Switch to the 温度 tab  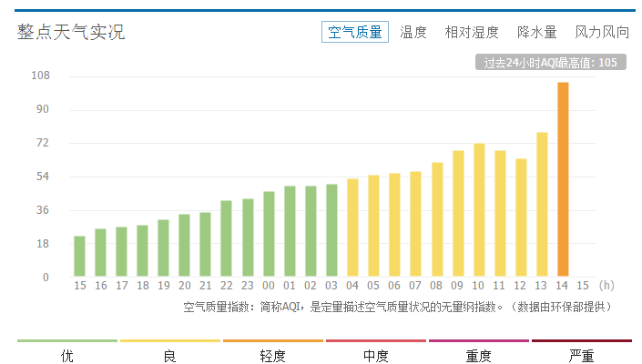point(413,32)
